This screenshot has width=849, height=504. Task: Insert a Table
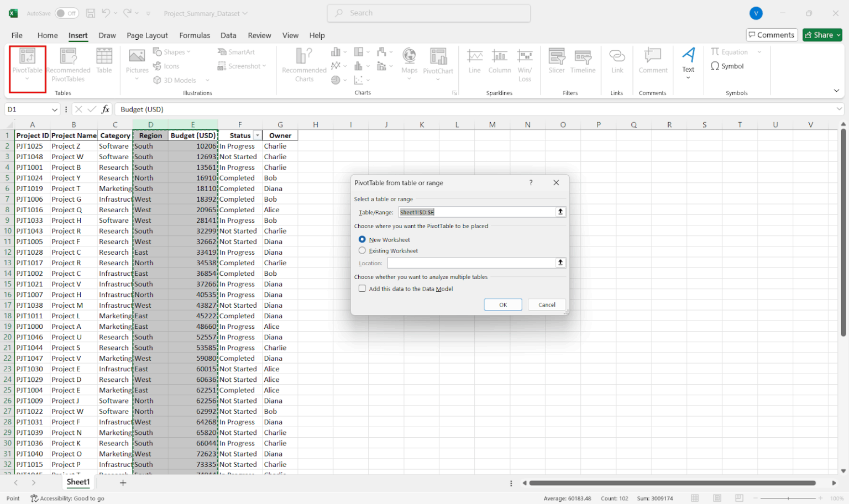tap(104, 61)
